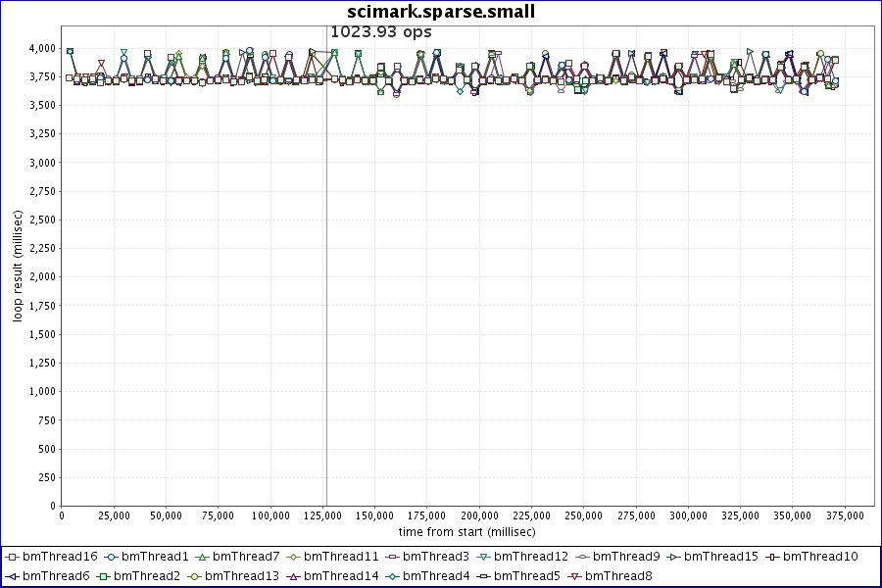The image size is (882, 588).
Task: Click the 'time from start (millisec)' axis label
Action: point(466,531)
